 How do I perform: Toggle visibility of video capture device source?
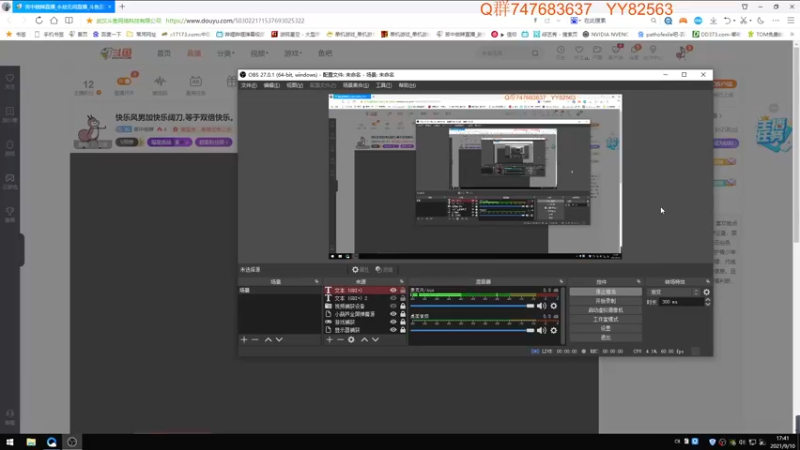(x=393, y=306)
